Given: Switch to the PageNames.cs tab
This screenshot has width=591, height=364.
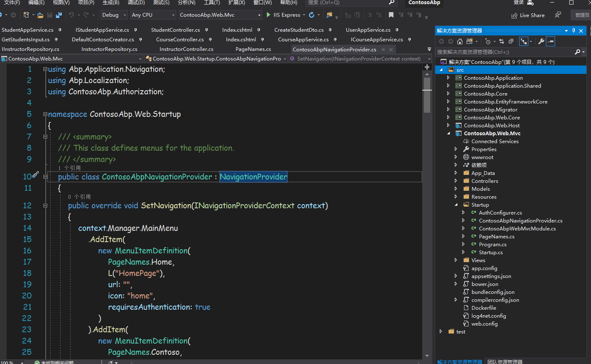Looking at the screenshot, I should [x=253, y=49].
